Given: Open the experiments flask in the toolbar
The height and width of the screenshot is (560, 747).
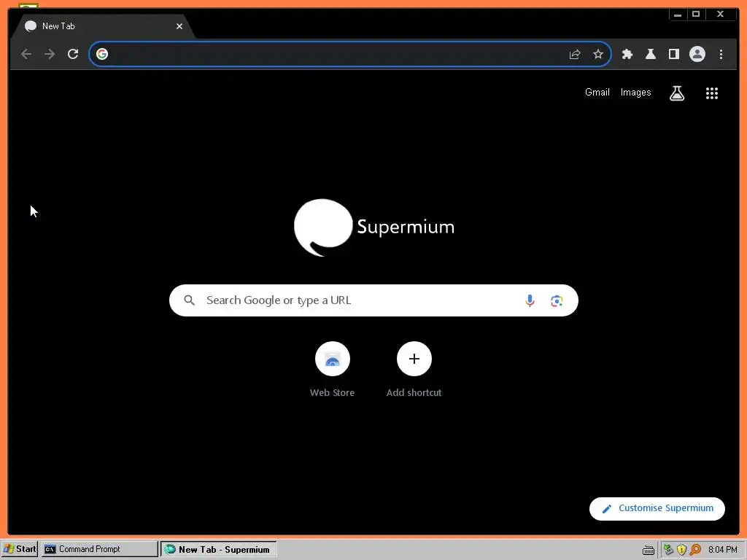Looking at the screenshot, I should pos(651,54).
